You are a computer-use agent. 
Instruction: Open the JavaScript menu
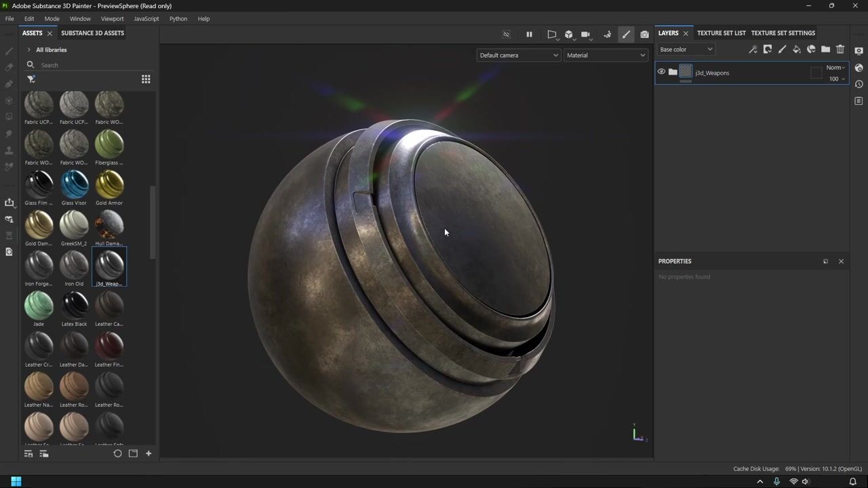point(146,18)
